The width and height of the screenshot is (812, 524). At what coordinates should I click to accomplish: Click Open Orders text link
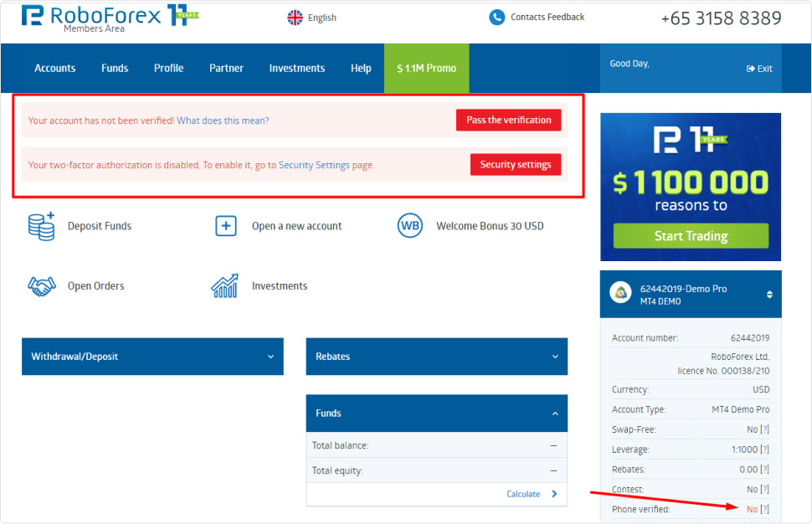pyautogui.click(x=95, y=285)
